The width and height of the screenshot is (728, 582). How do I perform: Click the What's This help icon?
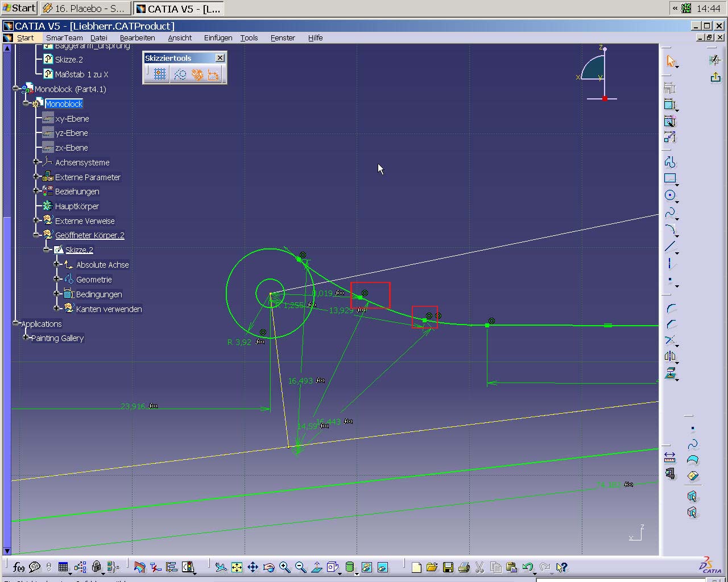click(561, 567)
